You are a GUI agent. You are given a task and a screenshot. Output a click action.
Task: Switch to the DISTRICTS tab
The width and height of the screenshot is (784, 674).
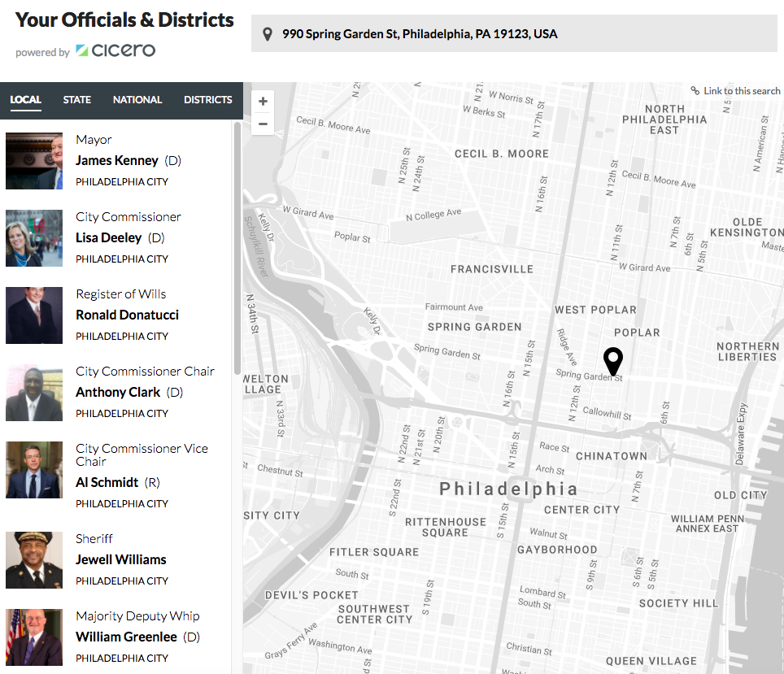coord(207,99)
